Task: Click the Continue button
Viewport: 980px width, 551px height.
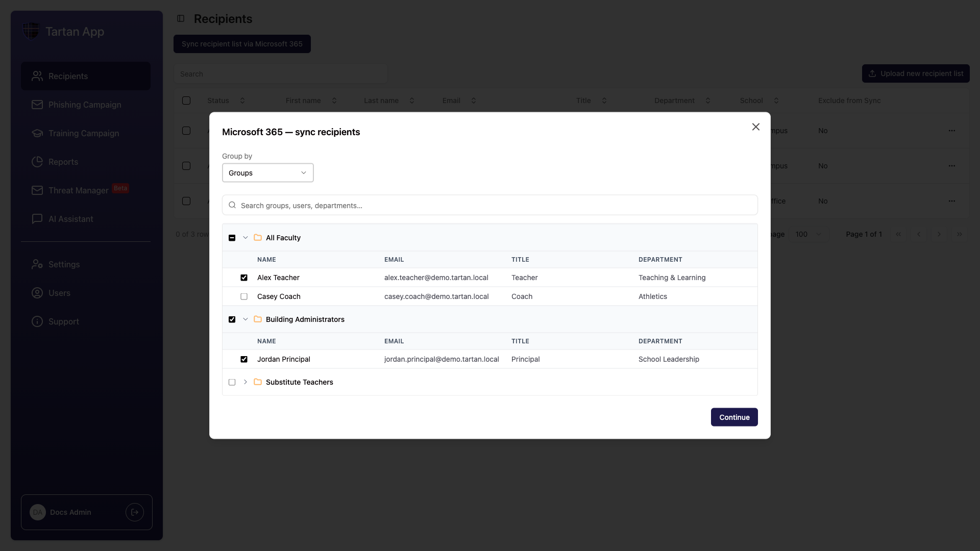Action: 734,417
